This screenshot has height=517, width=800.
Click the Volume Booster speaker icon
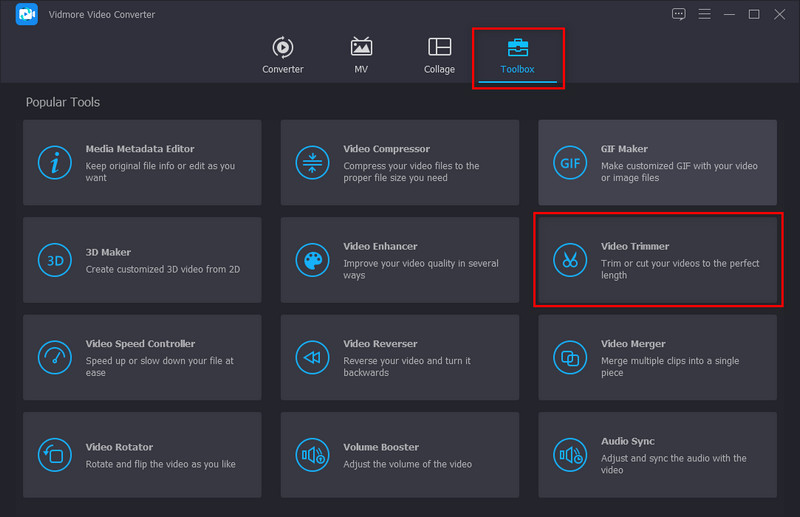click(313, 455)
